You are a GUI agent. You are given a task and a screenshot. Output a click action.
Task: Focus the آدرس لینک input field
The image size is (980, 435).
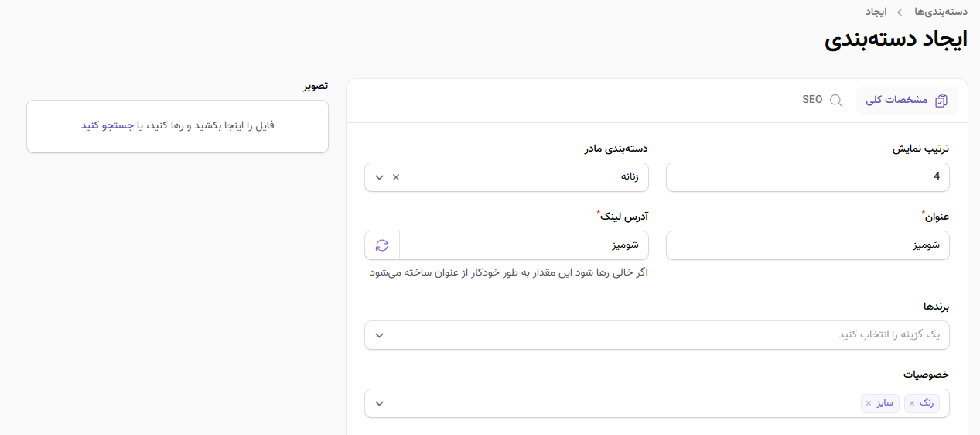click(524, 245)
